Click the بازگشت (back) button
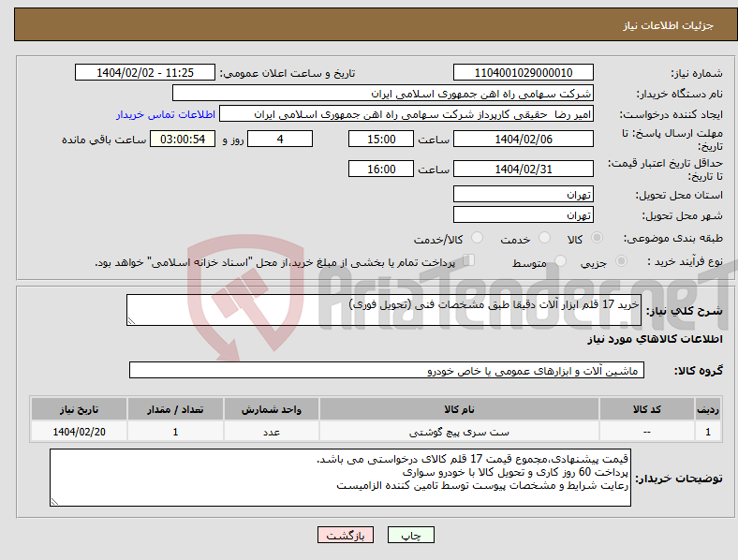The image size is (738, 560). tap(345, 535)
